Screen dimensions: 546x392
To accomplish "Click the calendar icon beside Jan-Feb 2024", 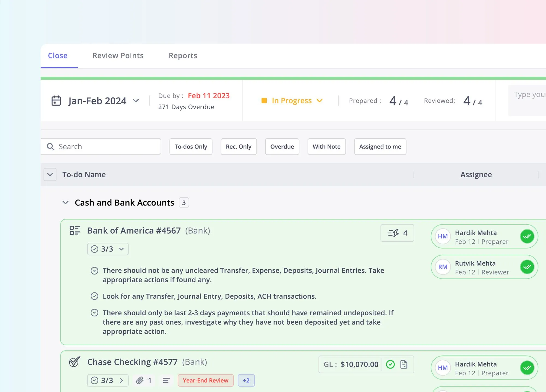I will (x=56, y=101).
